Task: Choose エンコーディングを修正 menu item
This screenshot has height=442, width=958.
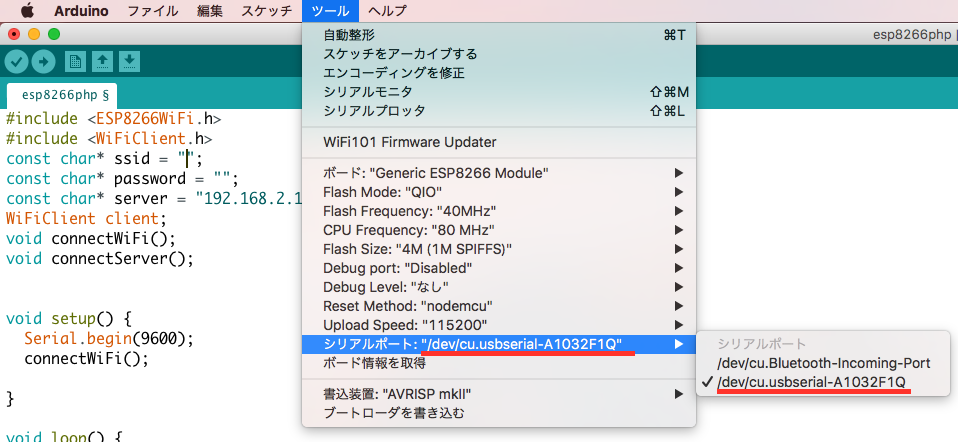Action: click(499, 73)
